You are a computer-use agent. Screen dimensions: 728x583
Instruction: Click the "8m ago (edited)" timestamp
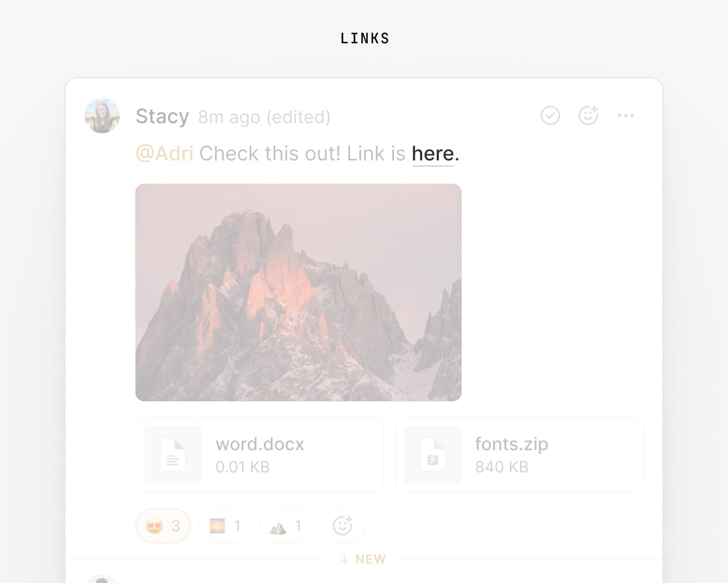pos(264,117)
